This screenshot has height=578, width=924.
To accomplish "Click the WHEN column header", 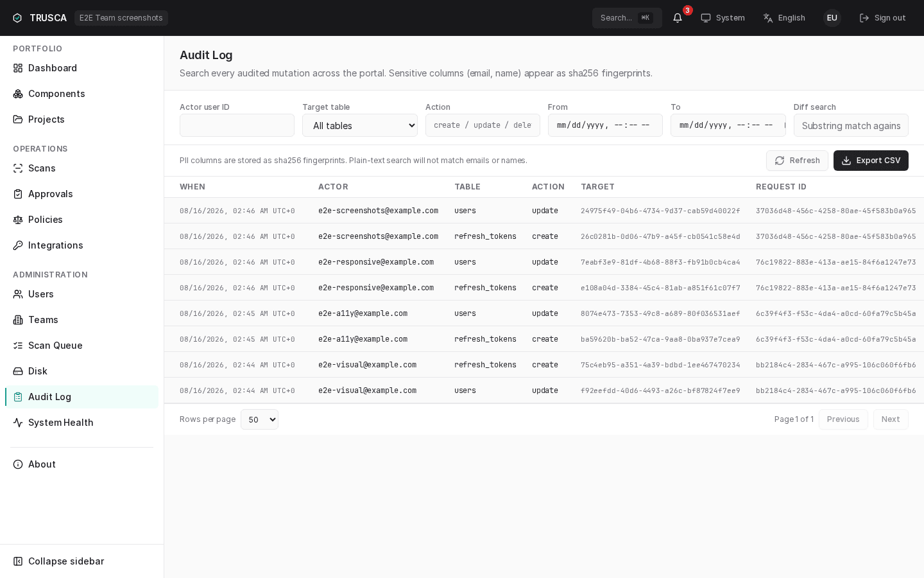I will 193,187.
